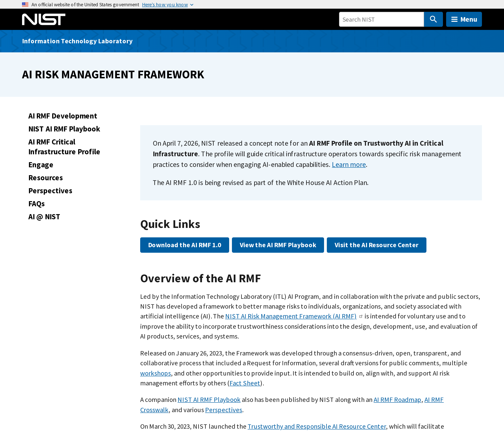Viewport: 504px width, 433px height.
Task: Open AI RMF Critical Infrastructure Profile
Action: 64,147
